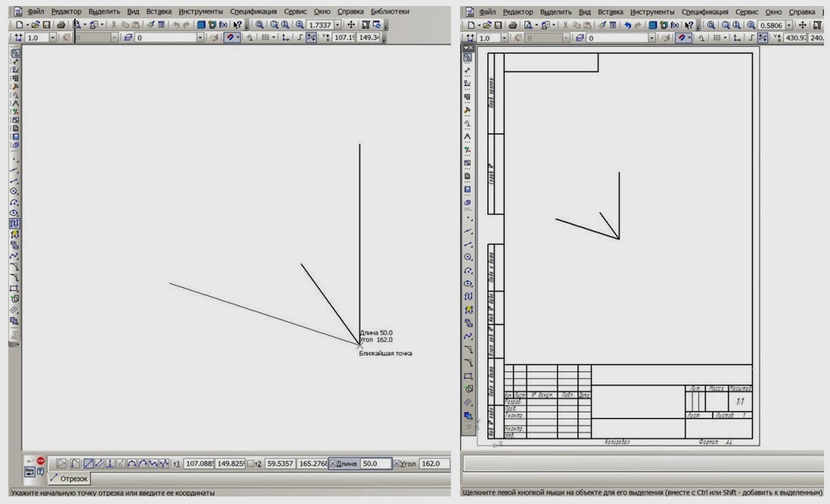The image size is (830, 504).
Task: Toggle cursor rounding button in right window
Action: click(x=763, y=38)
